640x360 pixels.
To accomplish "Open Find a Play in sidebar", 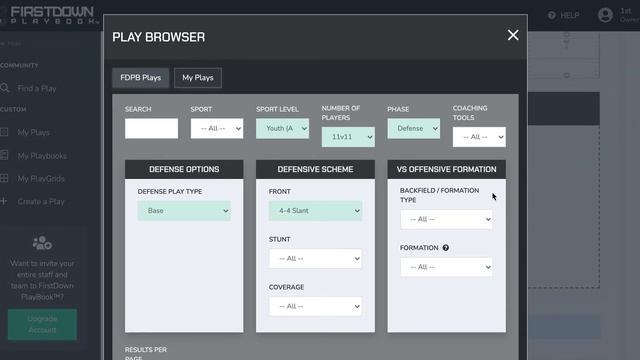I will pos(37,89).
